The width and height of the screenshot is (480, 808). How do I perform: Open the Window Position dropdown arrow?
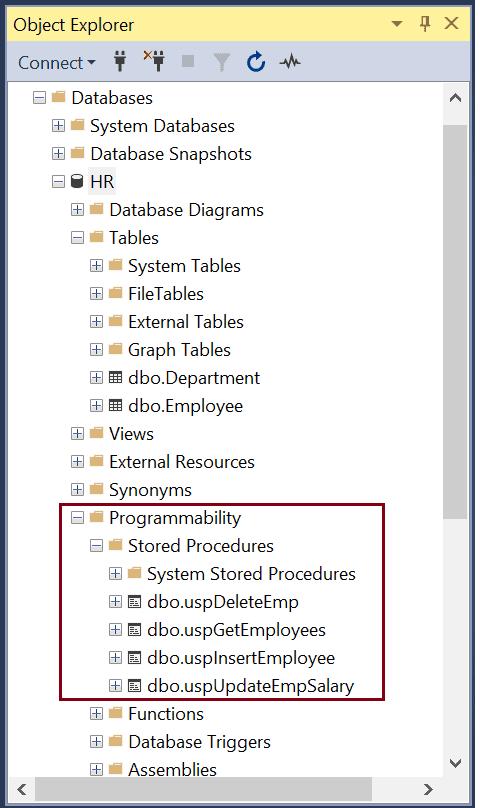click(x=397, y=24)
